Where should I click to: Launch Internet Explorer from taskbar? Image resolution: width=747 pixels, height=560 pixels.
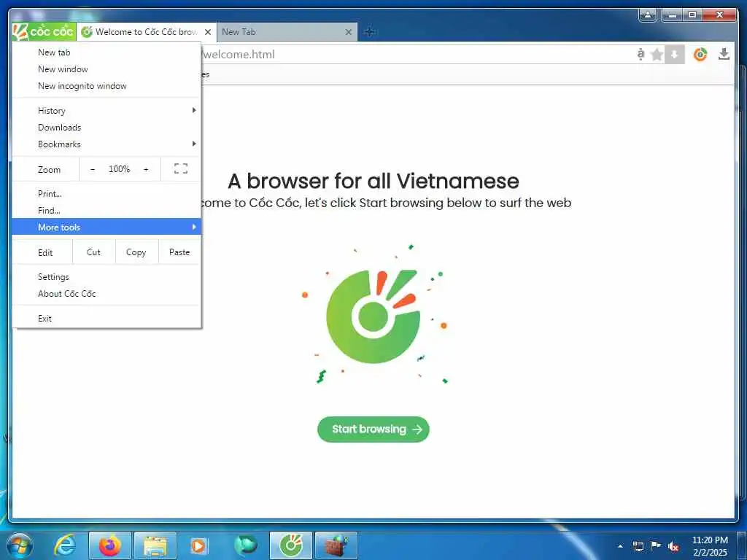coord(65,545)
